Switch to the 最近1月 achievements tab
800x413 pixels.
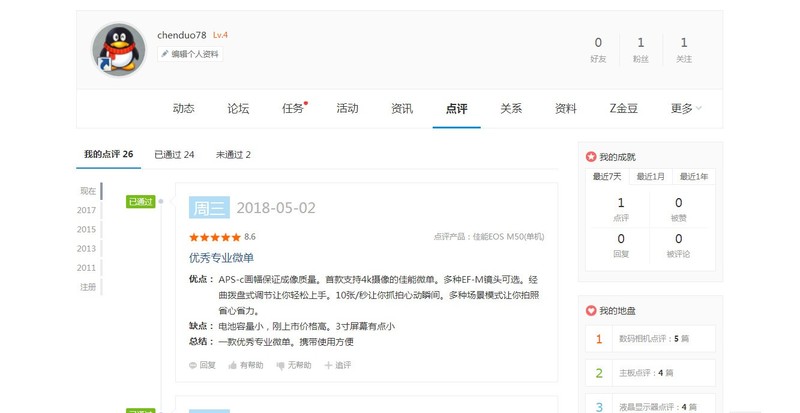(x=650, y=176)
